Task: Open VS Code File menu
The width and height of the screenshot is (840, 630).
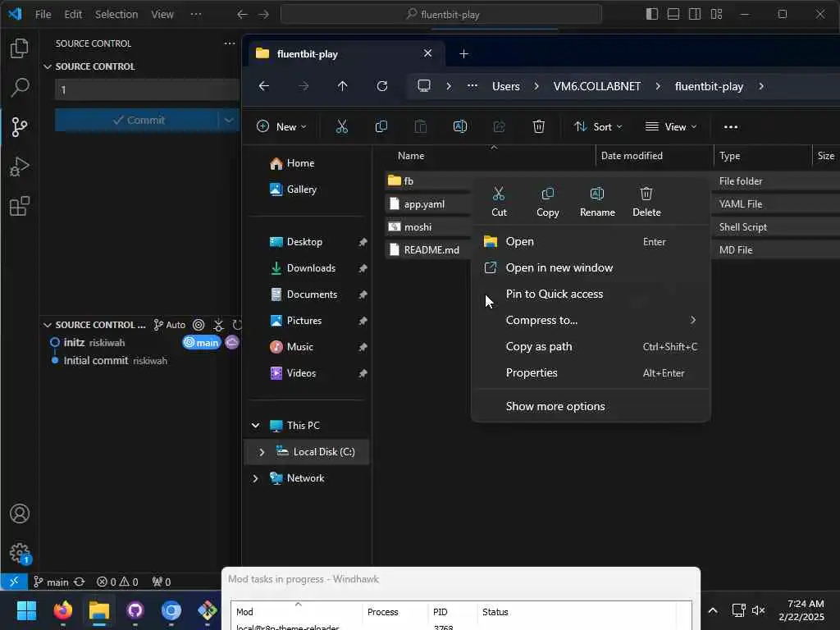Action: pyautogui.click(x=43, y=15)
